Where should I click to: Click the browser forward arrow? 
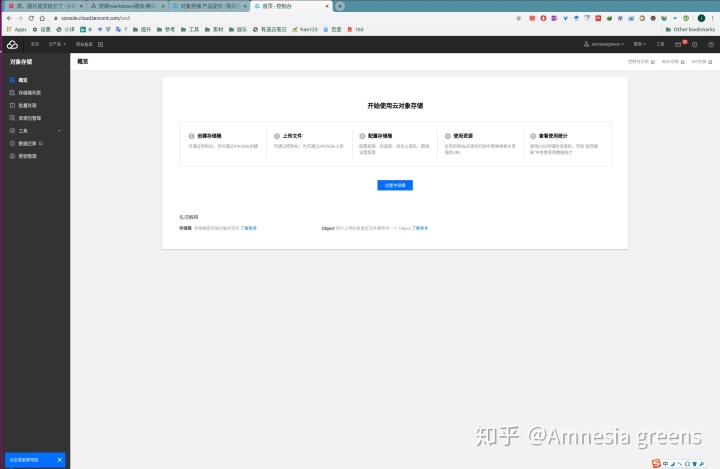pyautogui.click(x=20, y=18)
